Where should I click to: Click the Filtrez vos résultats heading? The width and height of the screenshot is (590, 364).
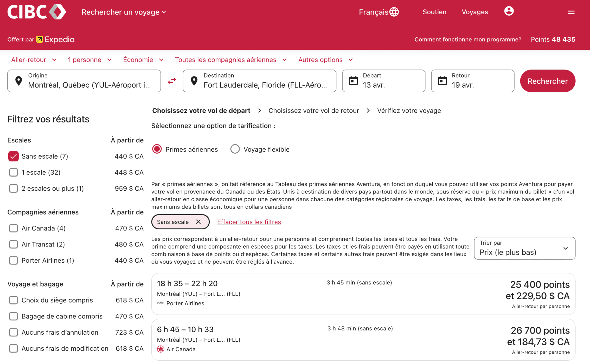click(48, 119)
